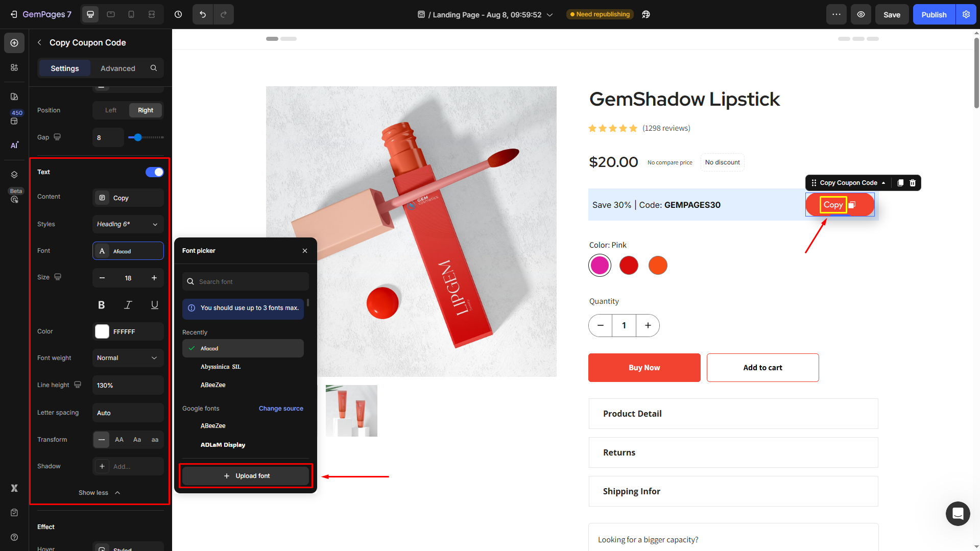This screenshot has width=980, height=551.
Task: Expand the Font weight dropdown
Action: click(128, 358)
